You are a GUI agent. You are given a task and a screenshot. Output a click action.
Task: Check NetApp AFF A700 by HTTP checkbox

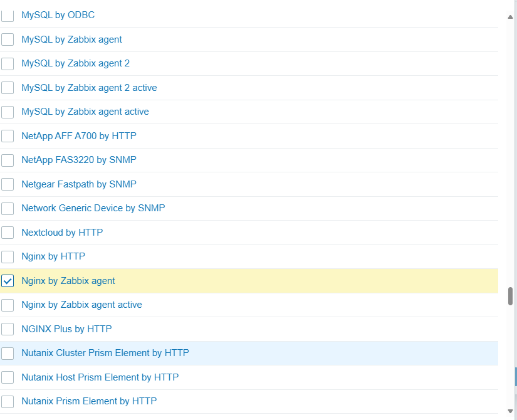8,136
